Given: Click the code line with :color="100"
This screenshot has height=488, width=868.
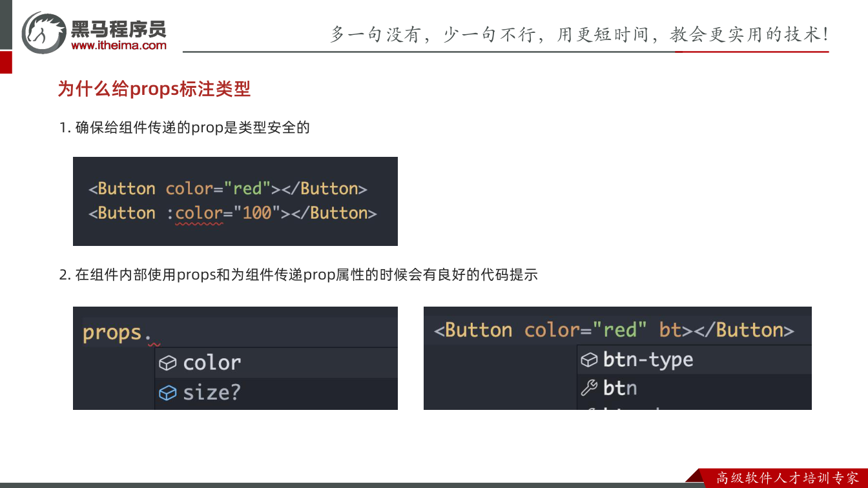Looking at the screenshot, I should (x=232, y=213).
